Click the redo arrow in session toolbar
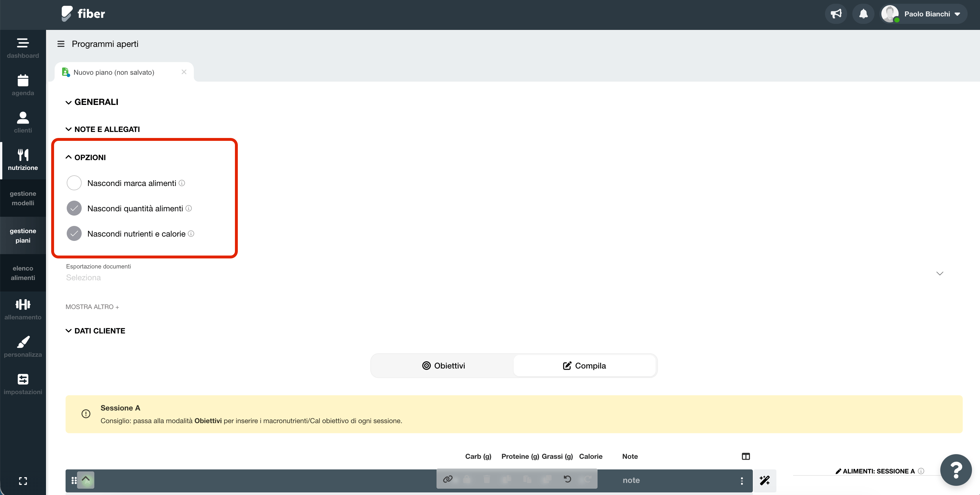 click(587, 479)
